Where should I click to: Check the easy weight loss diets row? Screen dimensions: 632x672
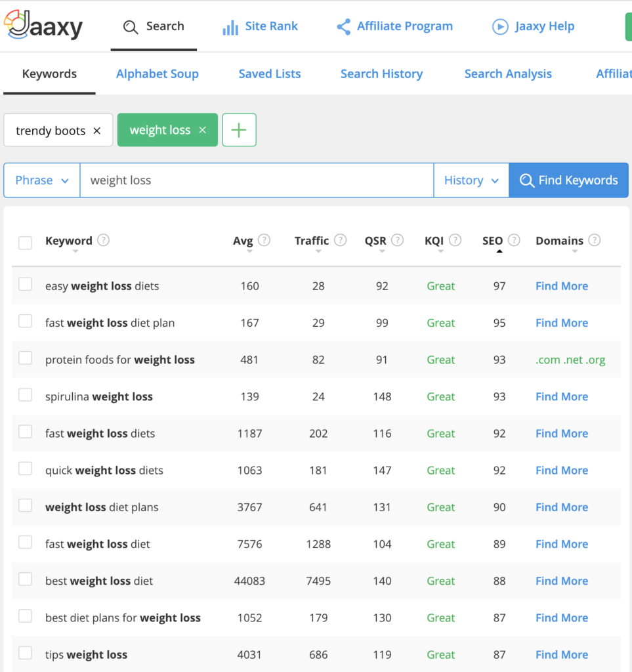[x=25, y=284]
